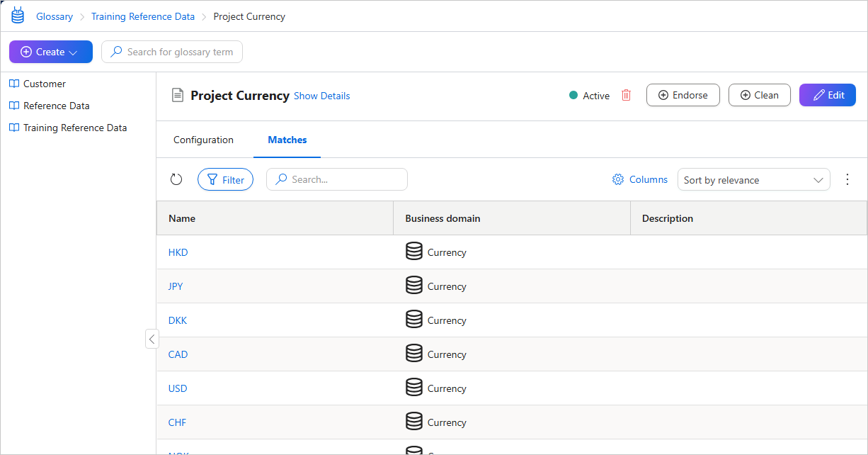This screenshot has width=868, height=455.
Task: Click the database icon in DKK row
Action: (414, 320)
